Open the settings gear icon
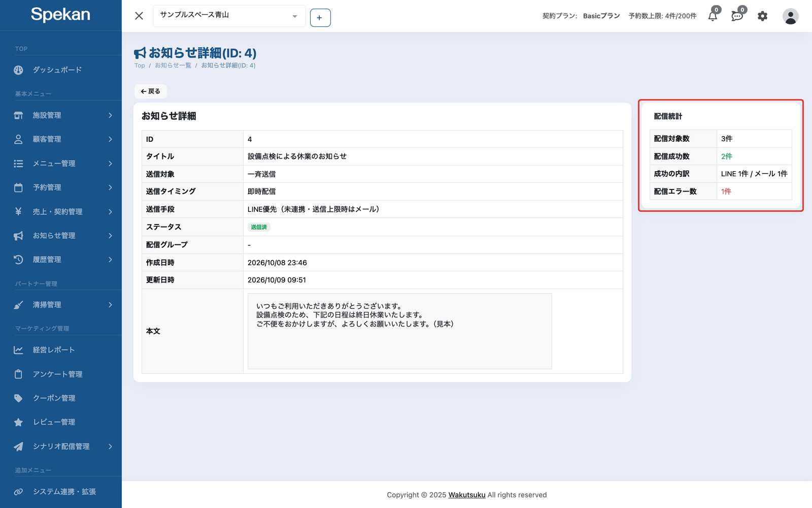Viewport: 812px width, 508px height. pos(762,16)
